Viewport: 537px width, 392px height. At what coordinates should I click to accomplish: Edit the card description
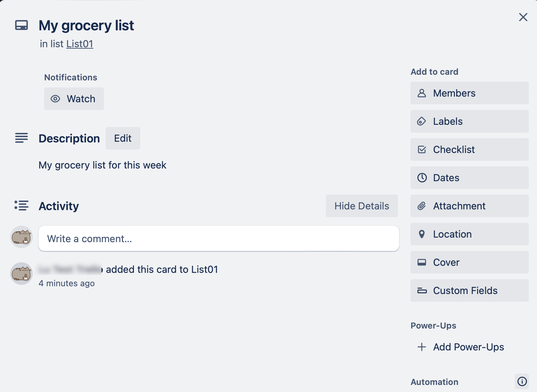[x=123, y=138]
